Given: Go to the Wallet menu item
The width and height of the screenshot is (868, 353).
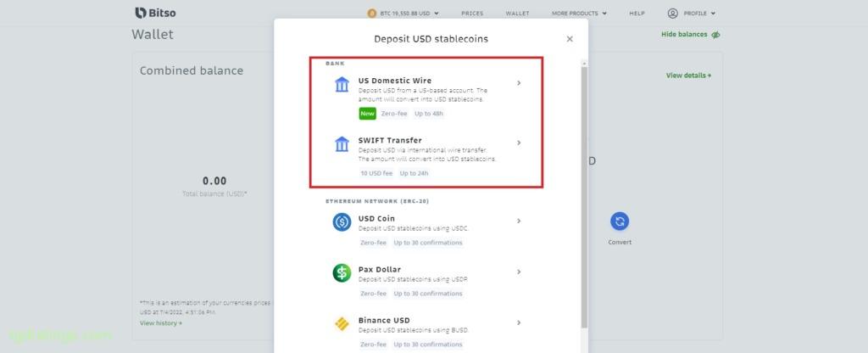Looking at the screenshot, I should (x=518, y=14).
